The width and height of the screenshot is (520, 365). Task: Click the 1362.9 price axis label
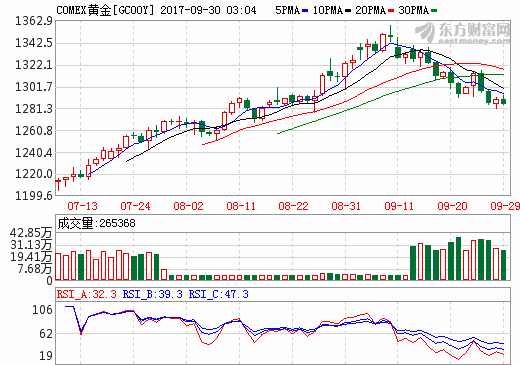click(34, 21)
